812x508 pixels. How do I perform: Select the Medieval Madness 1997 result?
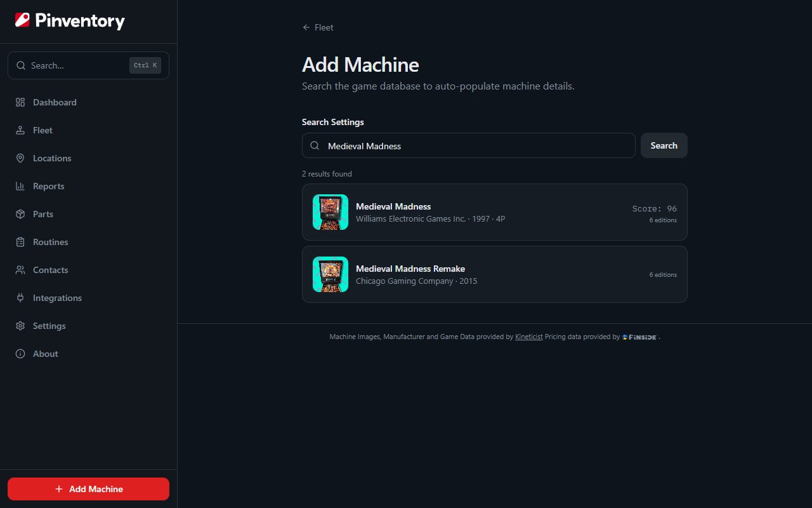[x=494, y=212]
